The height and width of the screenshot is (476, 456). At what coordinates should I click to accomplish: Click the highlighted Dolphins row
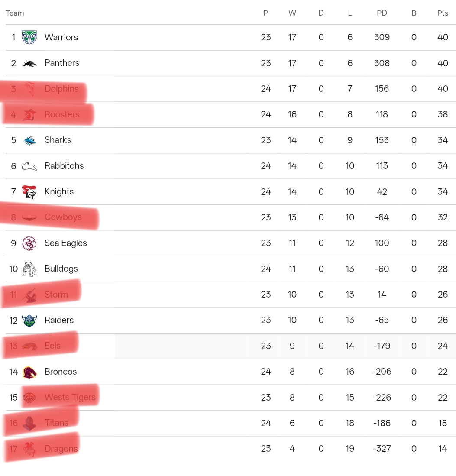point(228,89)
